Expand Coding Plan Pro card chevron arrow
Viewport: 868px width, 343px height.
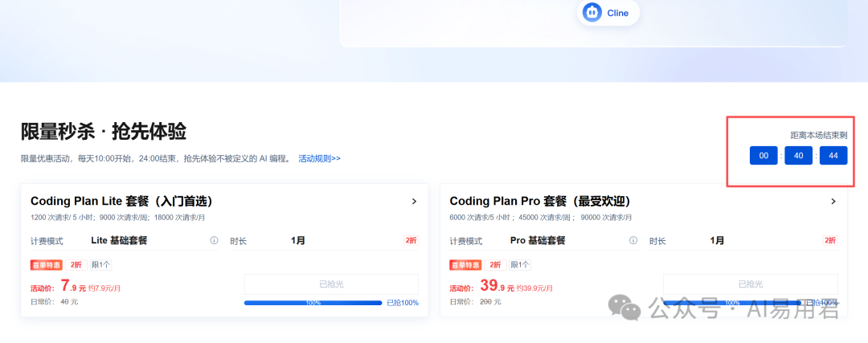(x=833, y=202)
